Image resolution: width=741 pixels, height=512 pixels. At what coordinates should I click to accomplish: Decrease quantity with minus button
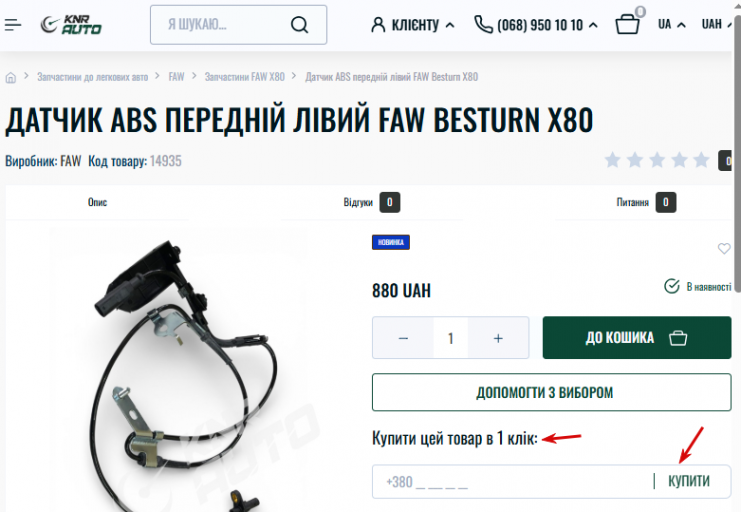[x=403, y=338]
